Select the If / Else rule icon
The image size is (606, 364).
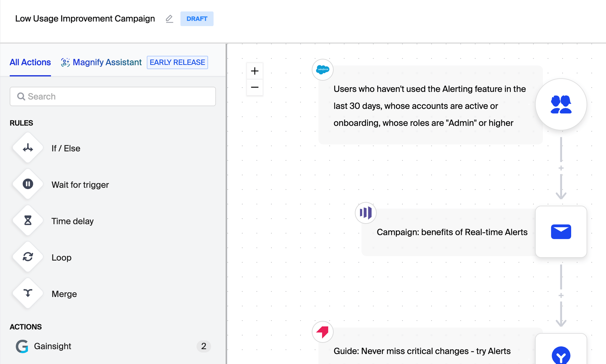tap(28, 148)
